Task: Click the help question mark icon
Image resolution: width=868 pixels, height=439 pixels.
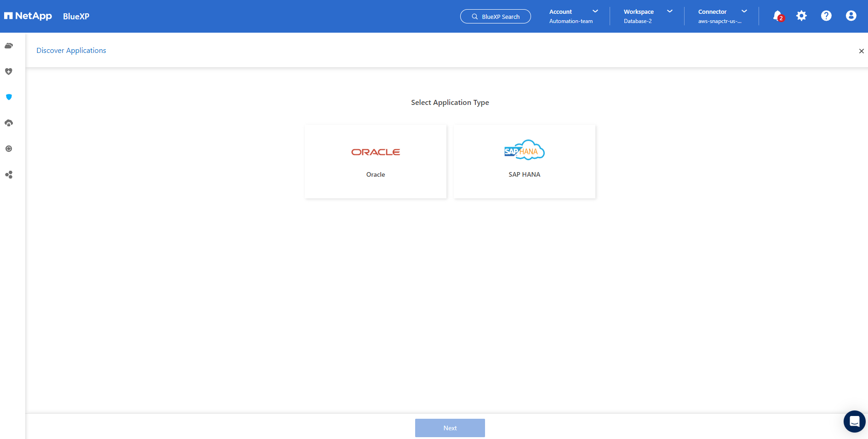Action: [x=826, y=16]
